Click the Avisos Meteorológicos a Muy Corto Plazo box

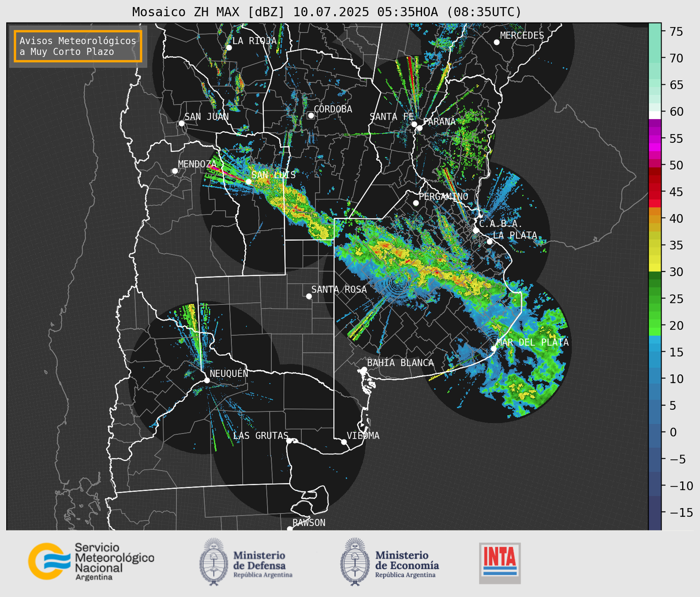tap(78, 46)
